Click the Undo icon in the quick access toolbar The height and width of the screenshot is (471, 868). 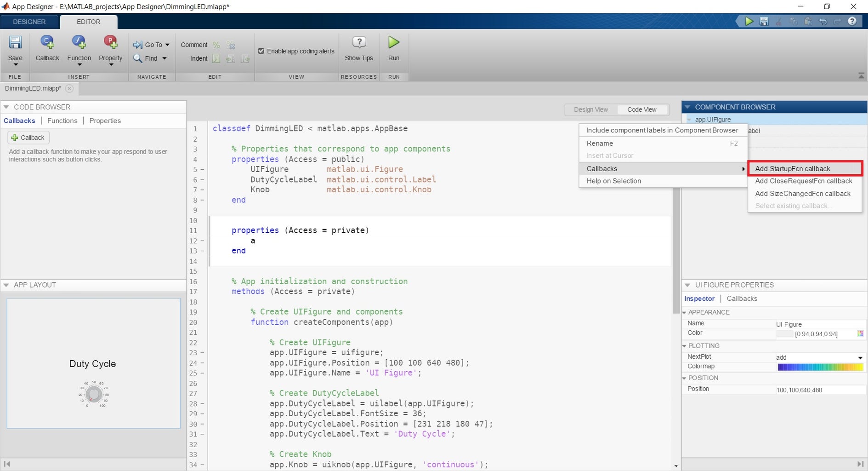824,21
